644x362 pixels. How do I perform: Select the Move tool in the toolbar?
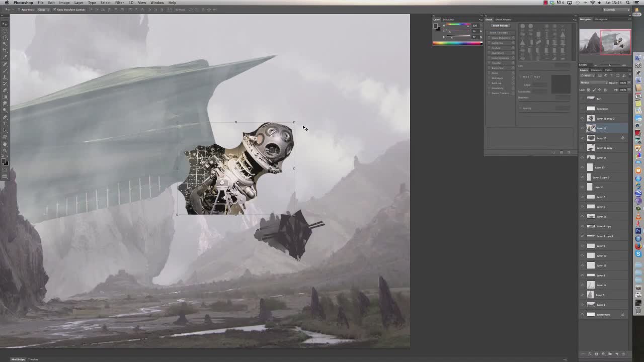(5, 24)
